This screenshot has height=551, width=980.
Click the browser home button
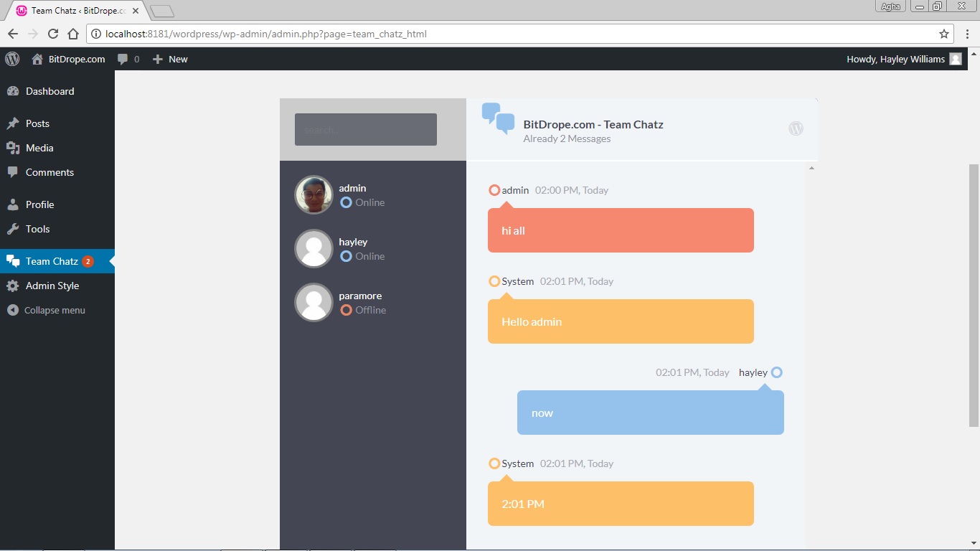coord(72,34)
